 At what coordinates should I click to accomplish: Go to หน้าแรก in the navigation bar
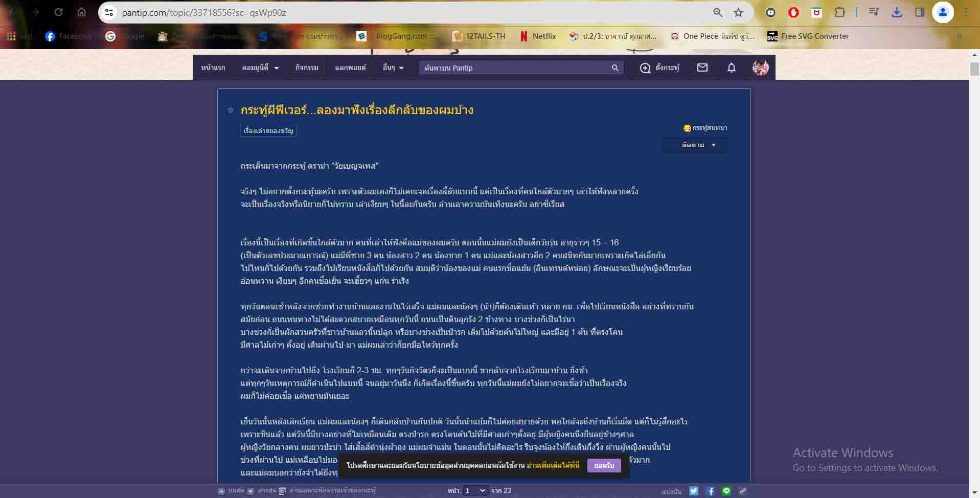click(213, 67)
